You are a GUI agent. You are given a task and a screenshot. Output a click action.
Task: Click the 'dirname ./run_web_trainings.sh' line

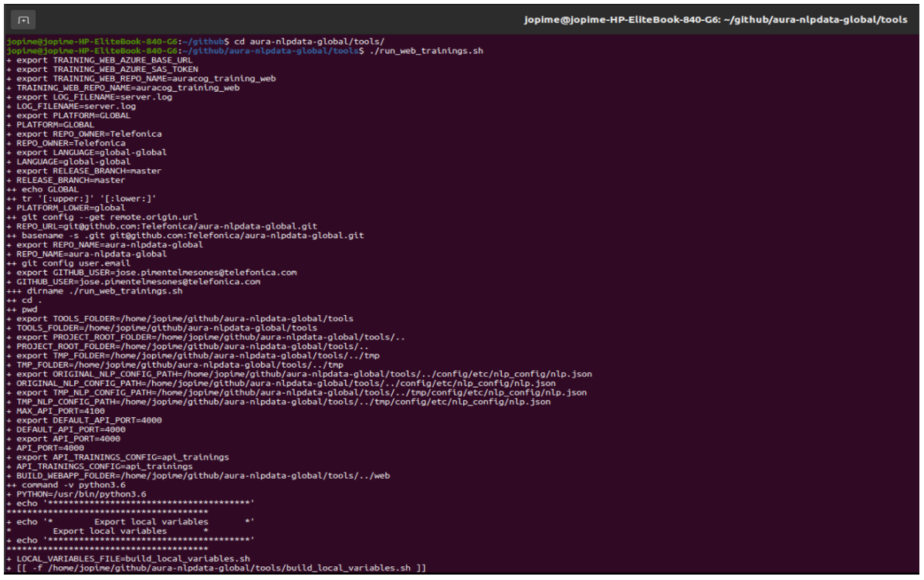[94, 290]
